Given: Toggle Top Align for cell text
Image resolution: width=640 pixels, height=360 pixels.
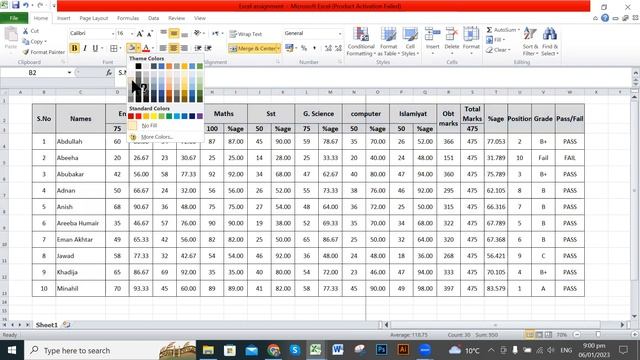Looking at the screenshot, I should [163, 33].
